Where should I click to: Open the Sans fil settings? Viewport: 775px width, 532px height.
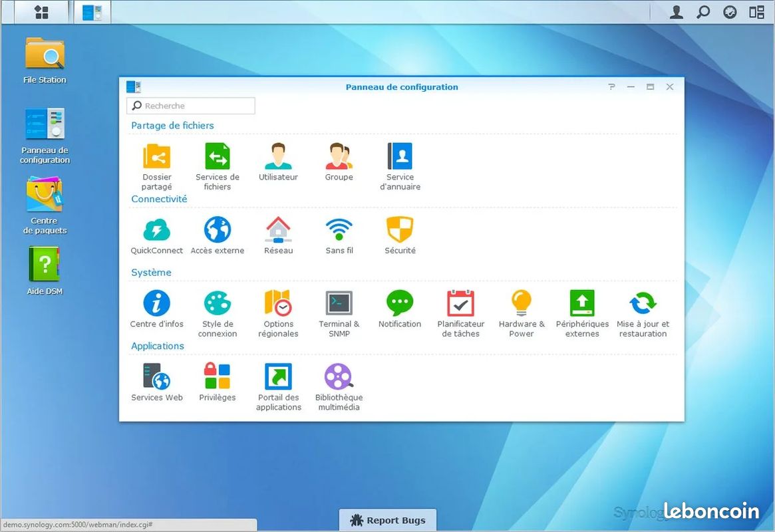coord(339,231)
